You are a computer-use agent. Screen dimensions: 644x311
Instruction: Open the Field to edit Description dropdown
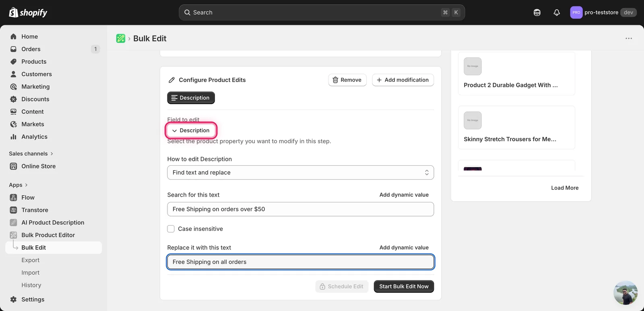tap(191, 130)
